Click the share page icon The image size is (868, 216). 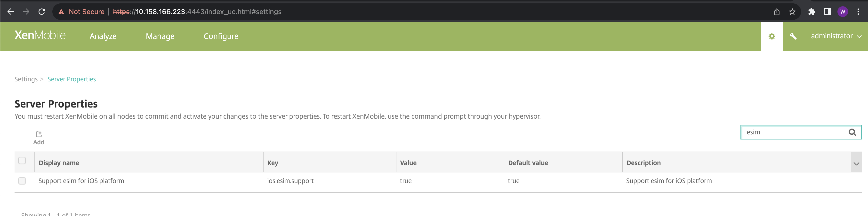[777, 12]
